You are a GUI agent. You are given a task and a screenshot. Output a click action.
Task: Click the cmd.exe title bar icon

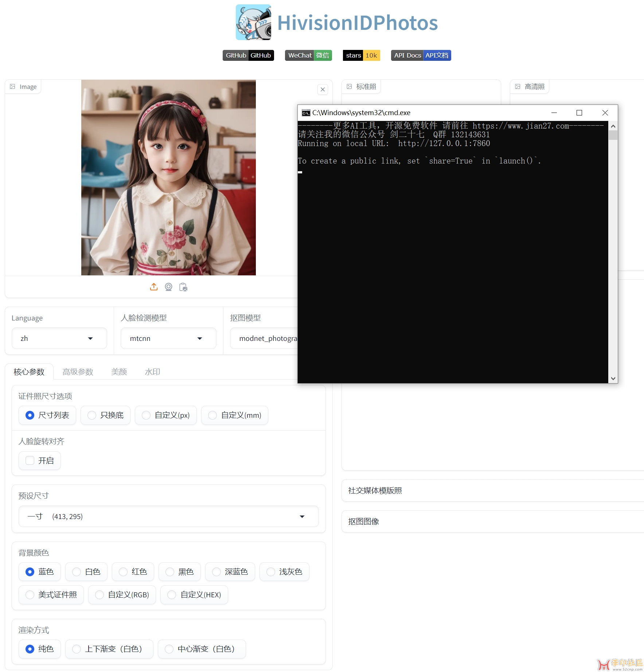pyautogui.click(x=305, y=113)
